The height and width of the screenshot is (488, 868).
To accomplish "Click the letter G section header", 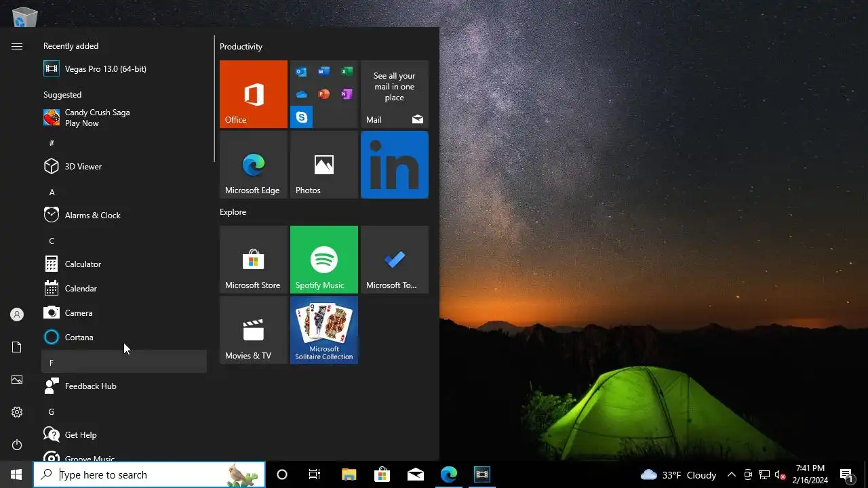I will tap(124, 411).
